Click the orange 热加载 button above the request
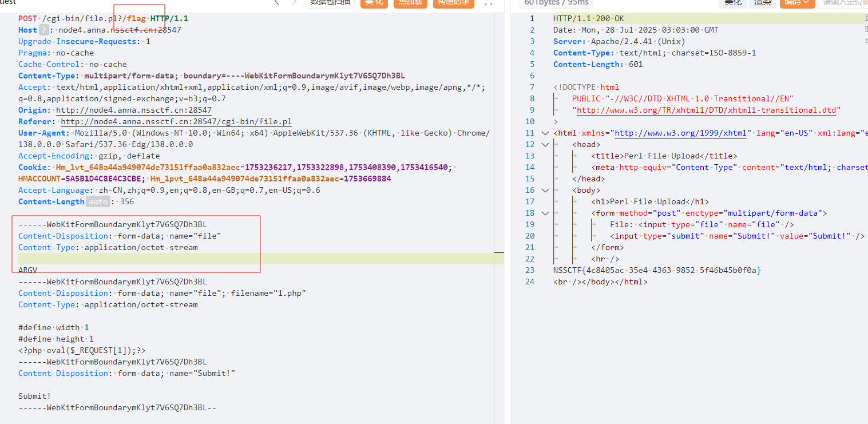 click(x=410, y=3)
